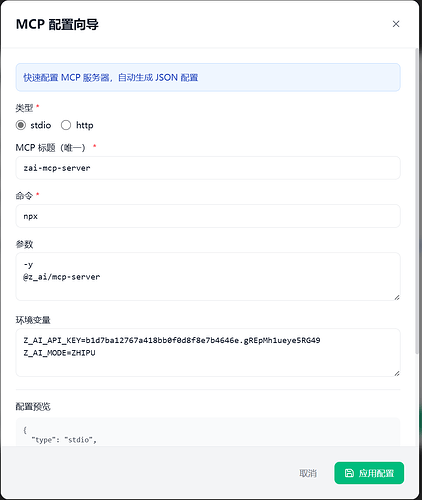422x500 pixels.
Task: Click the 配置预览 section label
Action: coord(33,406)
